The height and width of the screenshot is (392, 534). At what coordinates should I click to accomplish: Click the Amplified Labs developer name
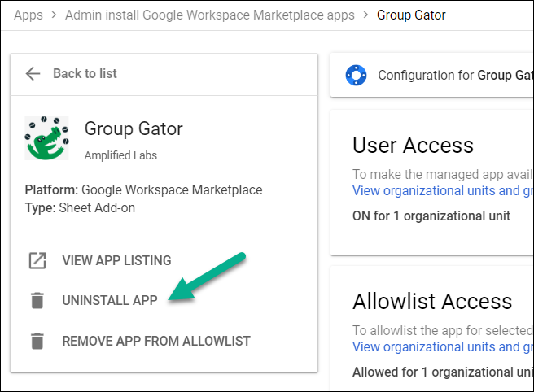coord(120,155)
